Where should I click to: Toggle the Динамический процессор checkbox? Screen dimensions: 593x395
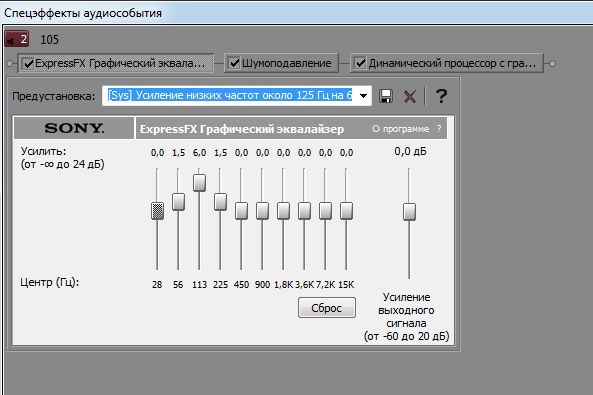pos(360,63)
